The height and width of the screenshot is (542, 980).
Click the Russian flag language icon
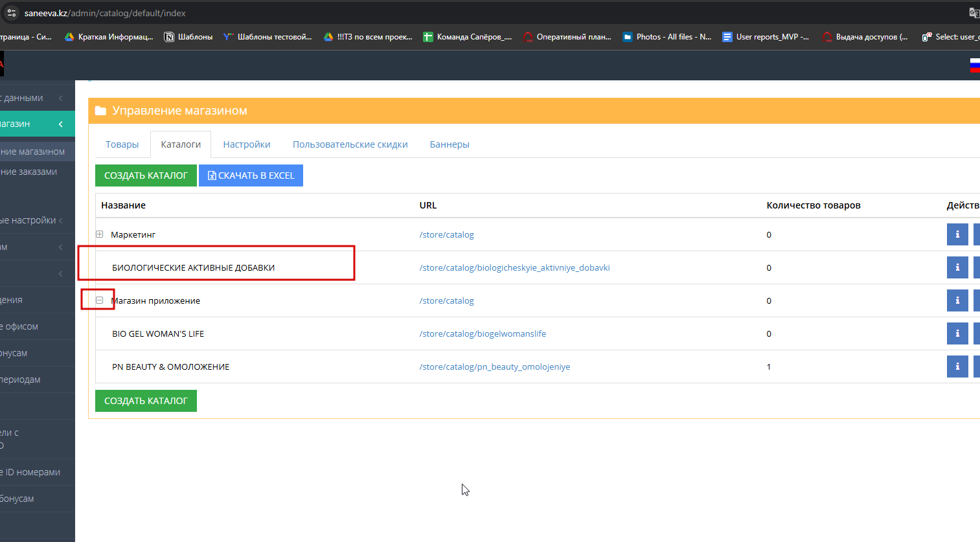975,65
